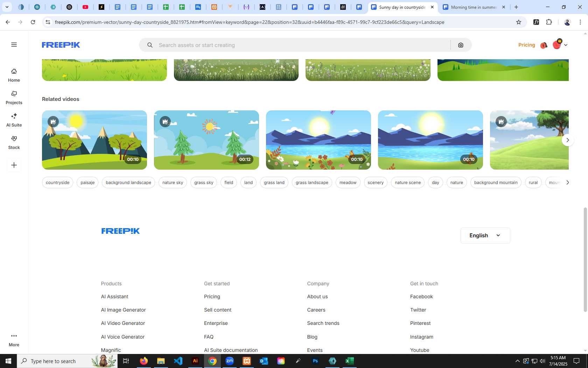Open Excel from the taskbar
This screenshot has width=588, height=368.
tap(350, 361)
